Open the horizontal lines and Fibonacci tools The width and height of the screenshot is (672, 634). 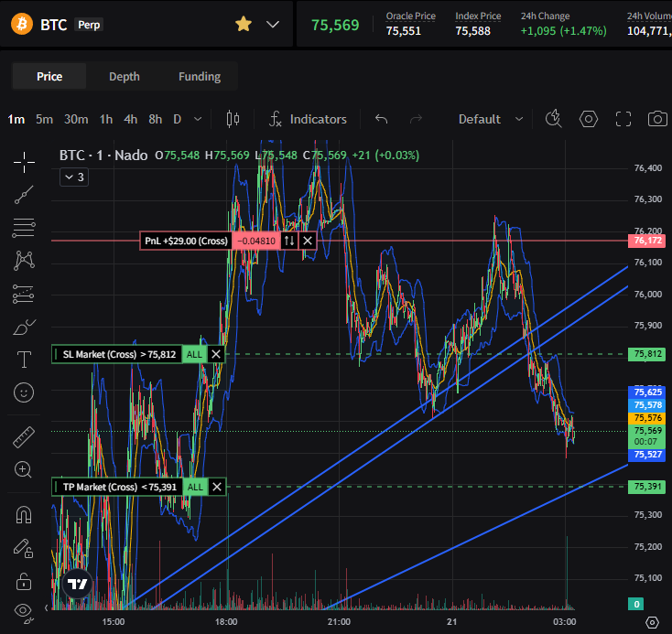tap(24, 228)
